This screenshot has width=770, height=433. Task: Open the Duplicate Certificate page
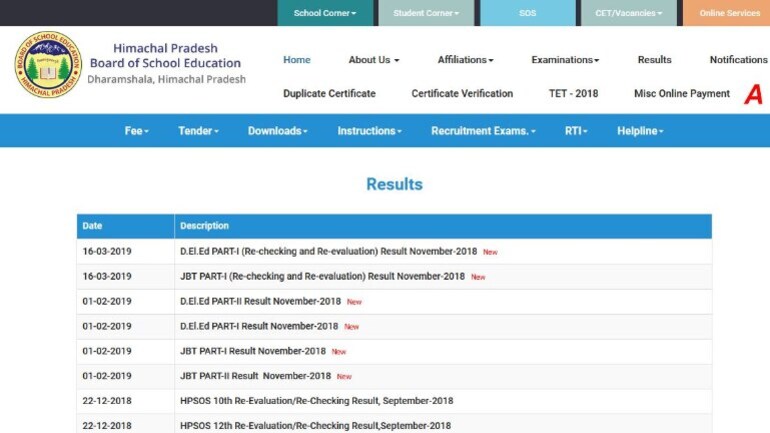point(329,94)
